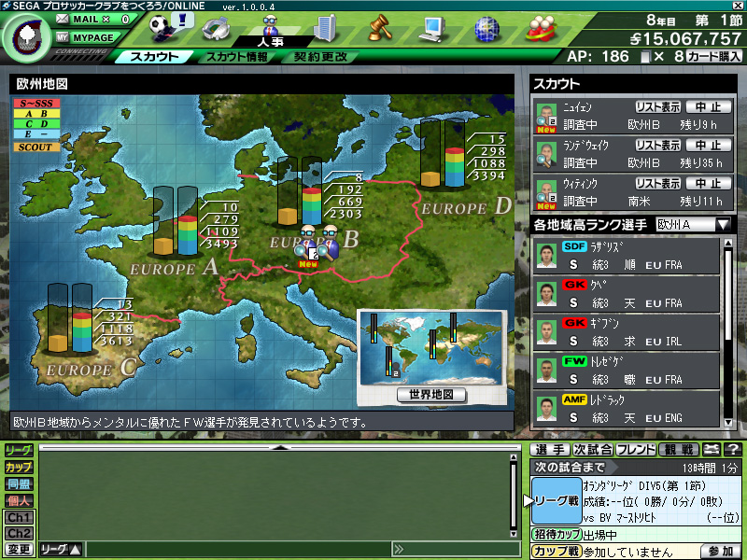Send chat with the double arrow button
Screen dimensions: 747x560
click(400, 549)
